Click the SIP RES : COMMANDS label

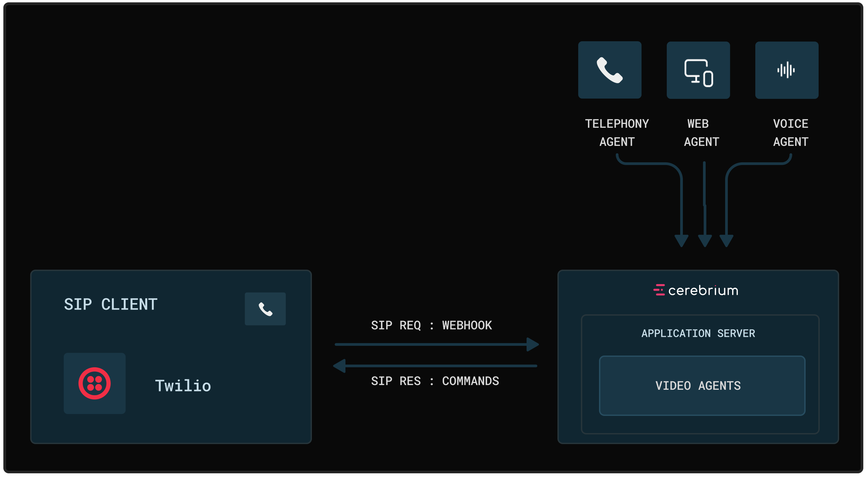click(x=435, y=381)
